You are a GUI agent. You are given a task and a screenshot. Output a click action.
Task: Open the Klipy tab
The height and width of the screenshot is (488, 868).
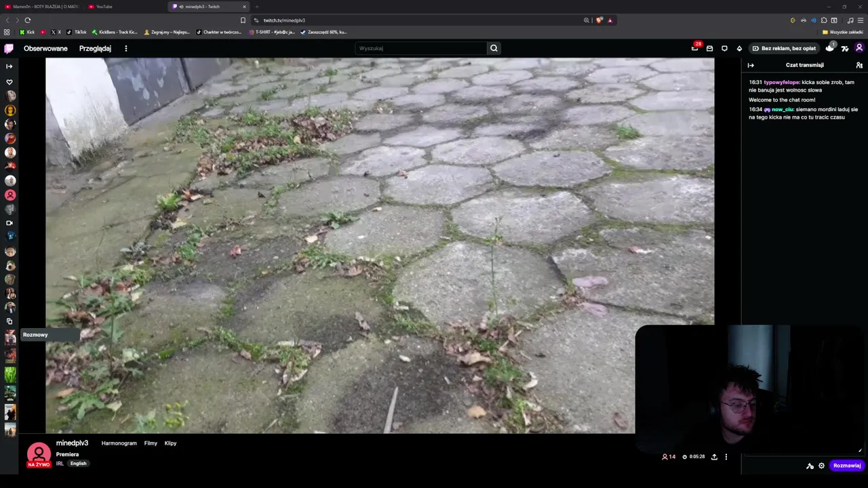point(170,443)
